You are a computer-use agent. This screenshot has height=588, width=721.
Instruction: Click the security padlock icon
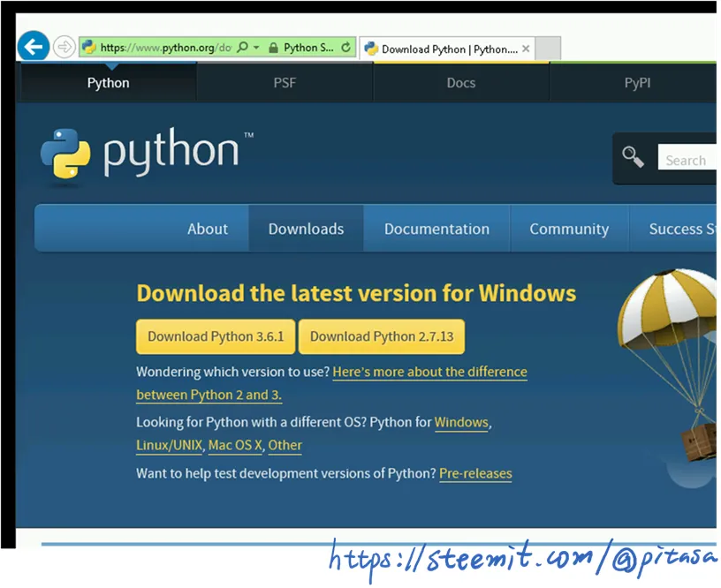click(x=273, y=48)
